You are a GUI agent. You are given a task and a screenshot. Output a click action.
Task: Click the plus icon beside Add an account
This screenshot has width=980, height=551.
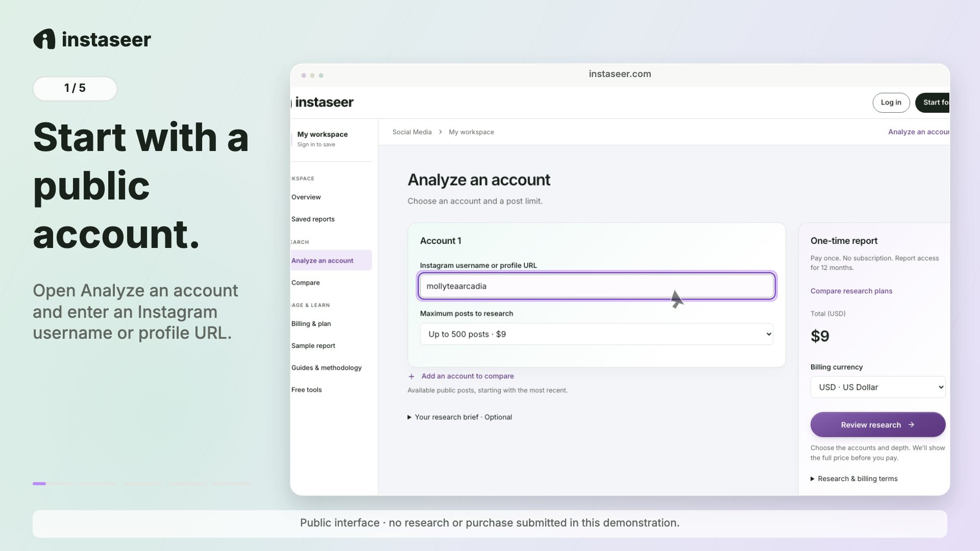click(x=411, y=377)
